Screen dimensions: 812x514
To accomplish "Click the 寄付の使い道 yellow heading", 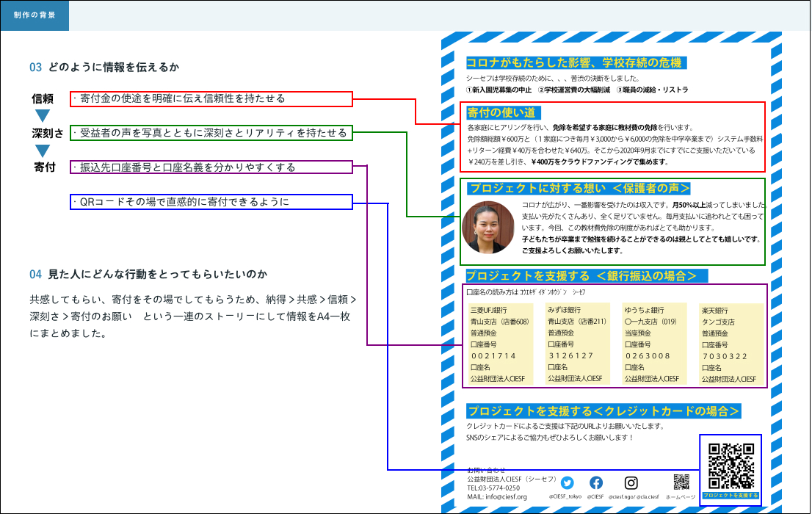I will tap(504, 113).
